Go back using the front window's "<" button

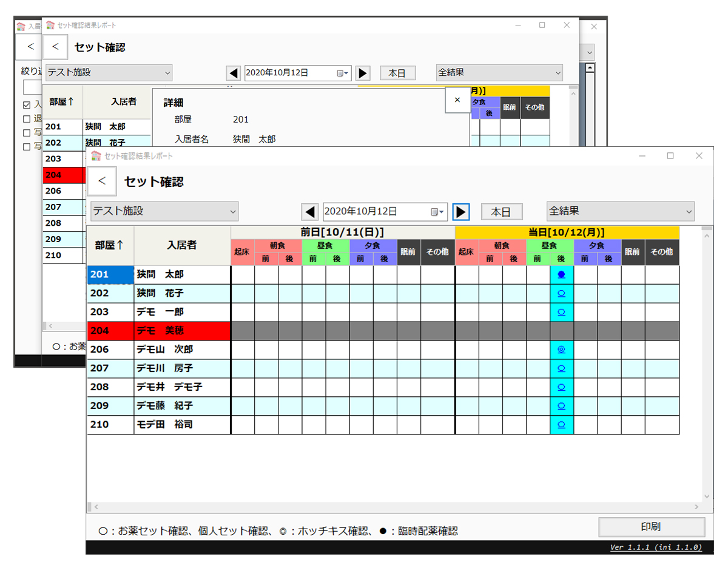click(102, 181)
